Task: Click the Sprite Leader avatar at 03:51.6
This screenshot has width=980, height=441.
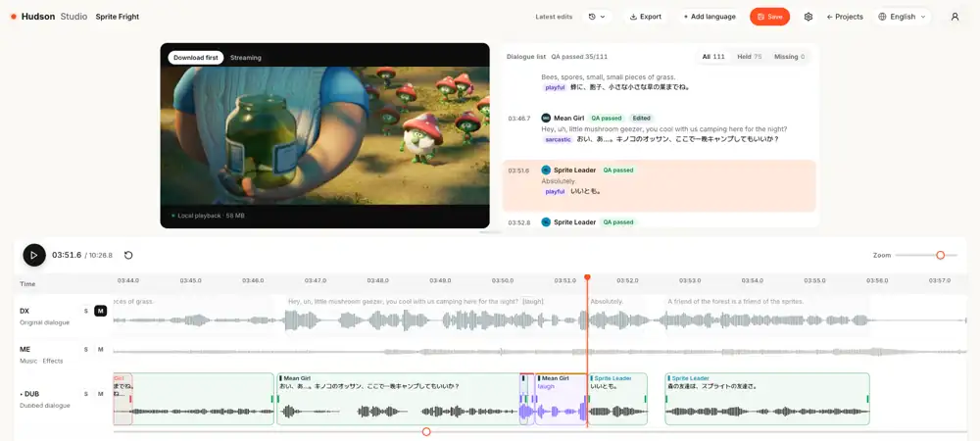Action: (x=546, y=170)
